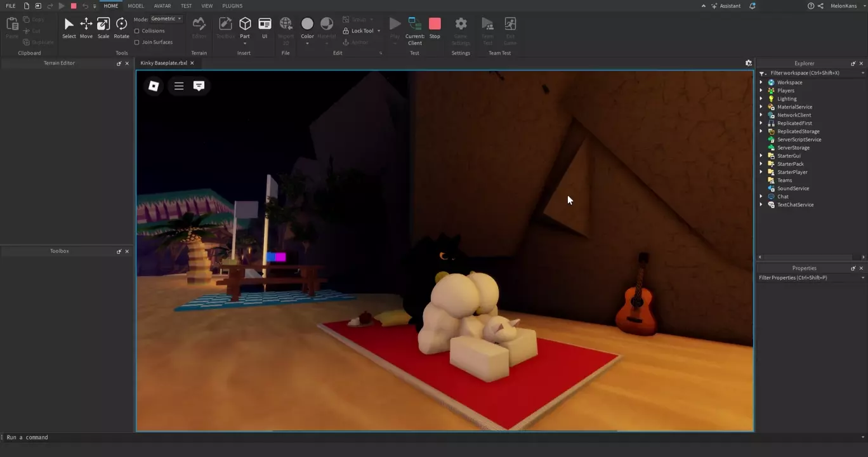This screenshot has height=457, width=868.
Task: Open the Assistant panel button
Action: [726, 6]
